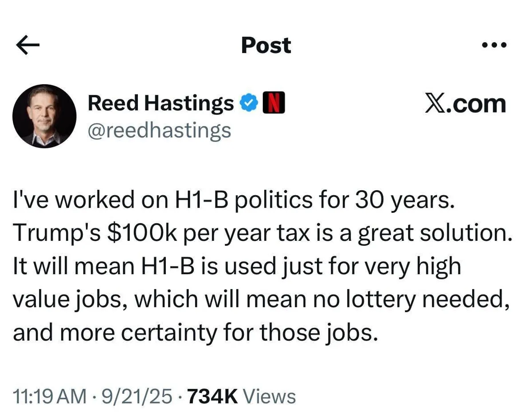Open Reed Hastings' profile photo

point(44,116)
